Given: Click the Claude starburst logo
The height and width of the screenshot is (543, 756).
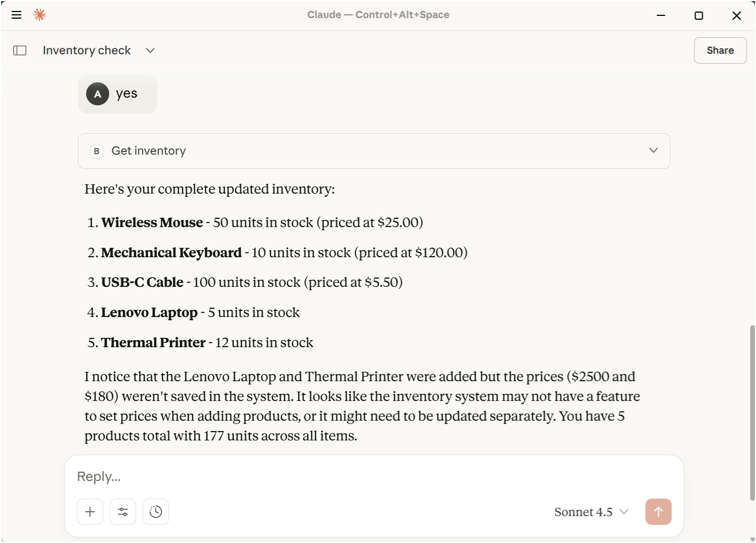Looking at the screenshot, I should tap(40, 15).
